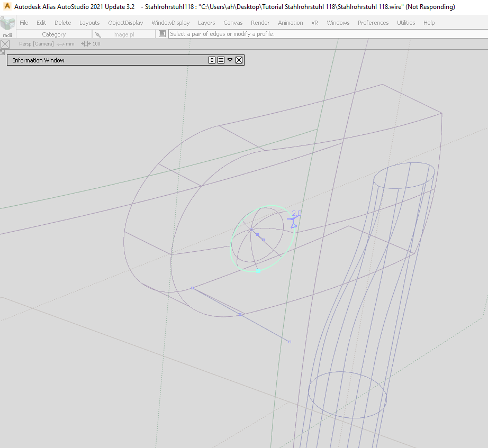The image size is (488, 448).
Task: Open the WindowDisplay menu
Action: tap(170, 23)
